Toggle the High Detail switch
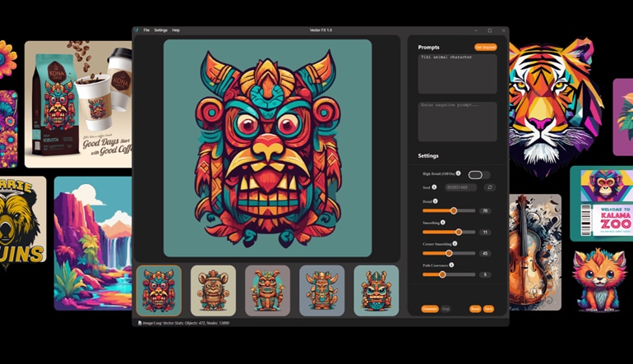 (477, 175)
